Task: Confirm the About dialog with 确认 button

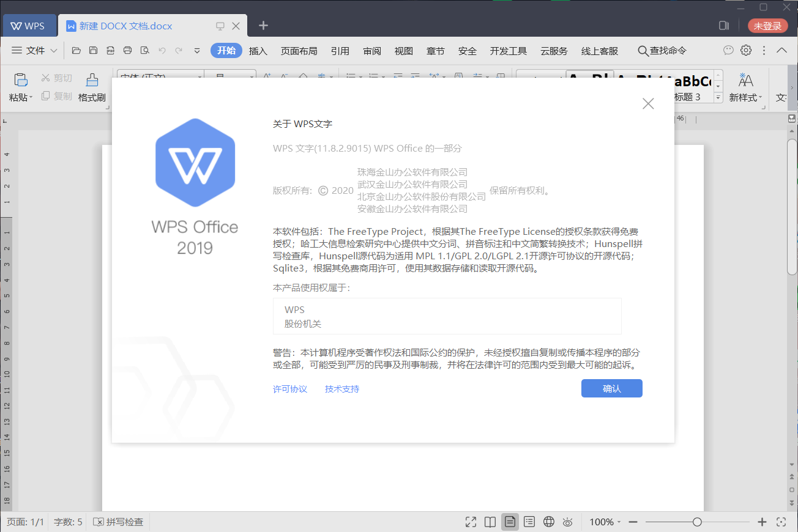Action: coord(611,388)
